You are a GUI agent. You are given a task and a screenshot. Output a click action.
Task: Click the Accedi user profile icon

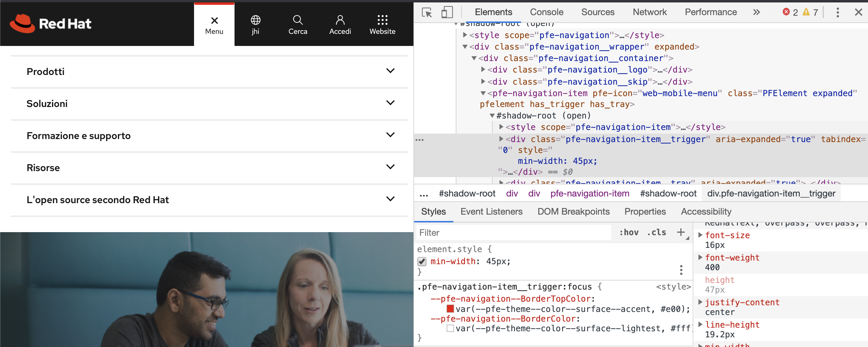point(340,20)
